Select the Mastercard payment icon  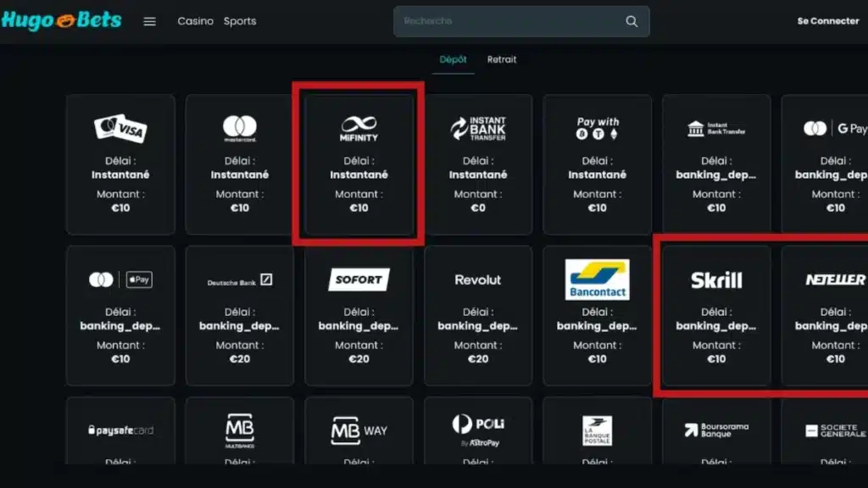click(x=240, y=129)
